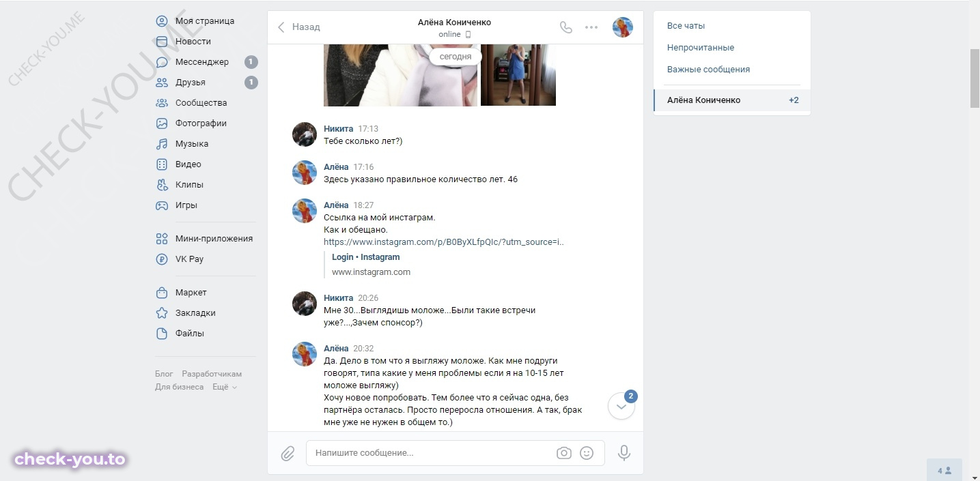Open the Разработчикам footer link
This screenshot has width=980, height=481.
(212, 374)
